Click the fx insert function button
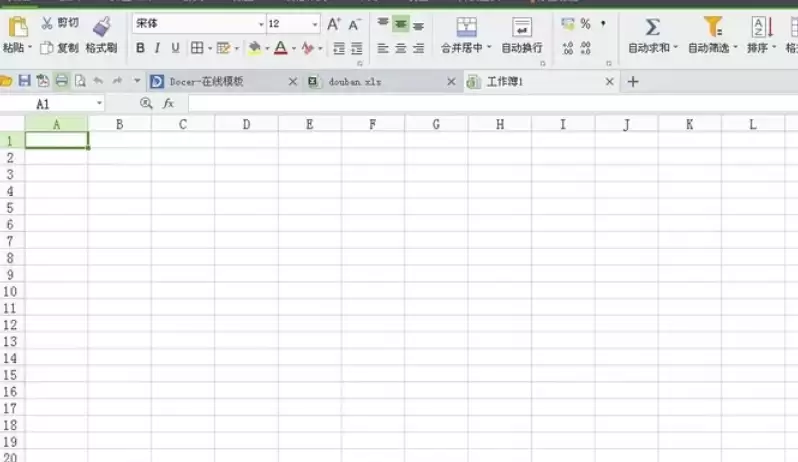 tap(168, 103)
